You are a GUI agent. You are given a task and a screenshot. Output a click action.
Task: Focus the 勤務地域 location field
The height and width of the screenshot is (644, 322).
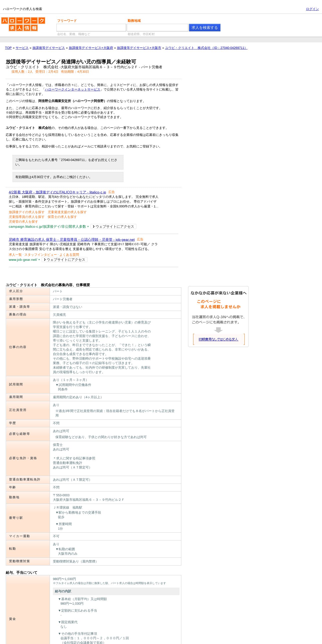click(x=157, y=28)
